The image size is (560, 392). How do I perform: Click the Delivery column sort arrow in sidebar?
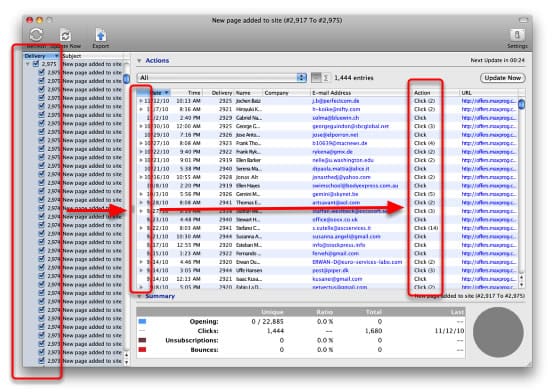[56, 56]
